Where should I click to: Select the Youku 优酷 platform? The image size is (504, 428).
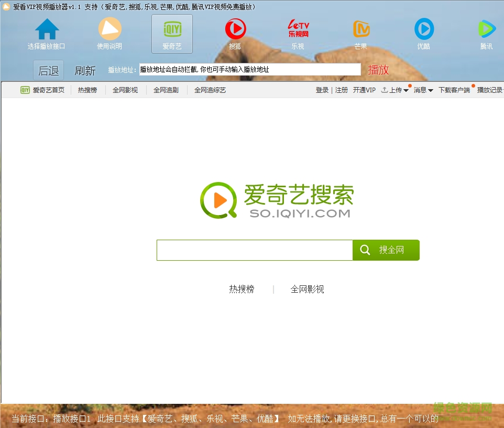click(423, 33)
